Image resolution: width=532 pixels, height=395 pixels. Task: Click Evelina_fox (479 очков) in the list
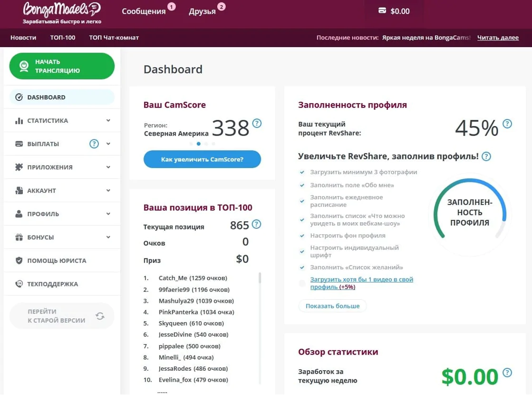click(x=193, y=380)
